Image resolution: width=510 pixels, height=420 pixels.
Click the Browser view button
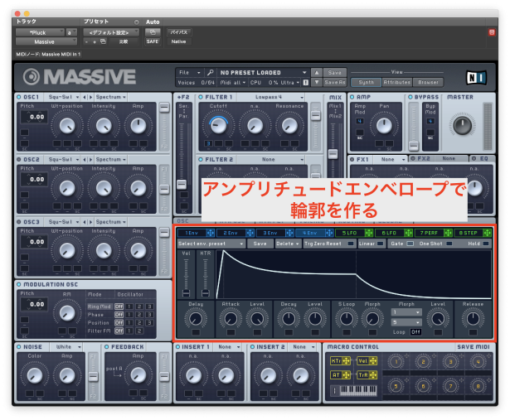[429, 82]
